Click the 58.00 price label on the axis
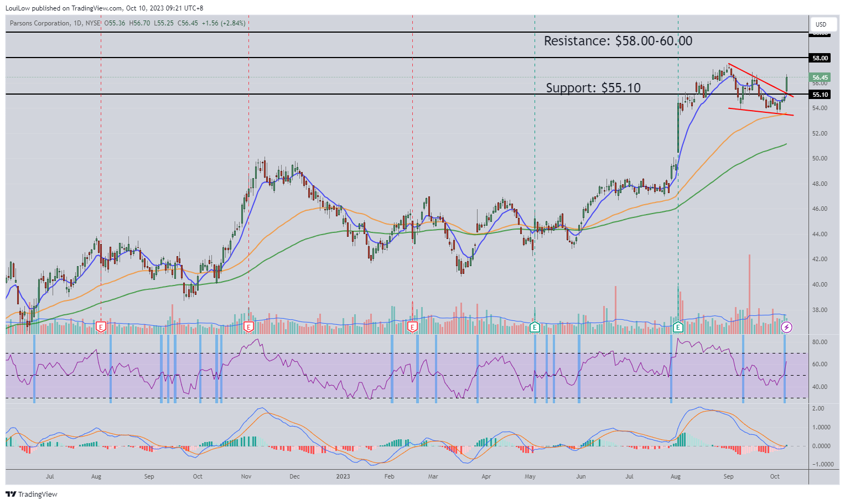This screenshot has height=504, width=845. coord(820,58)
